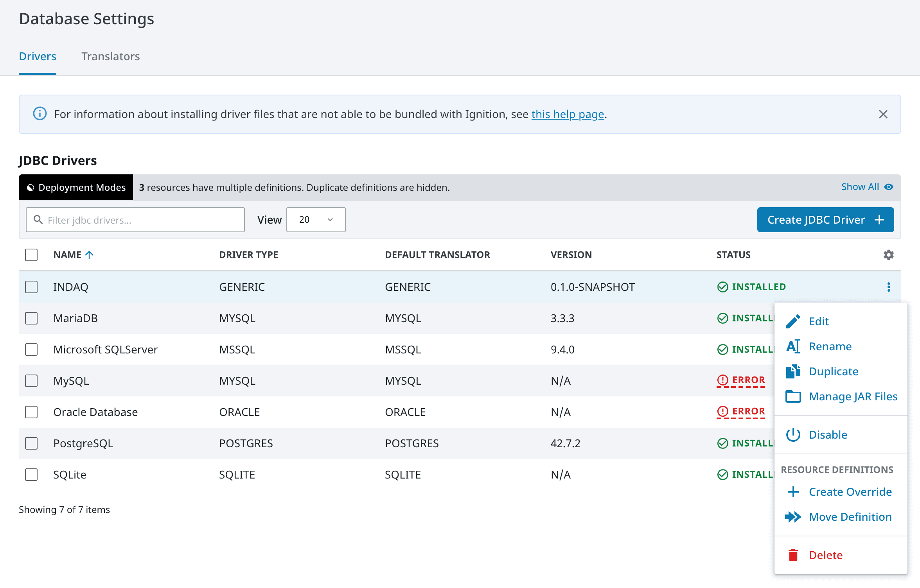Check the SQLite row checkbox

click(x=31, y=475)
